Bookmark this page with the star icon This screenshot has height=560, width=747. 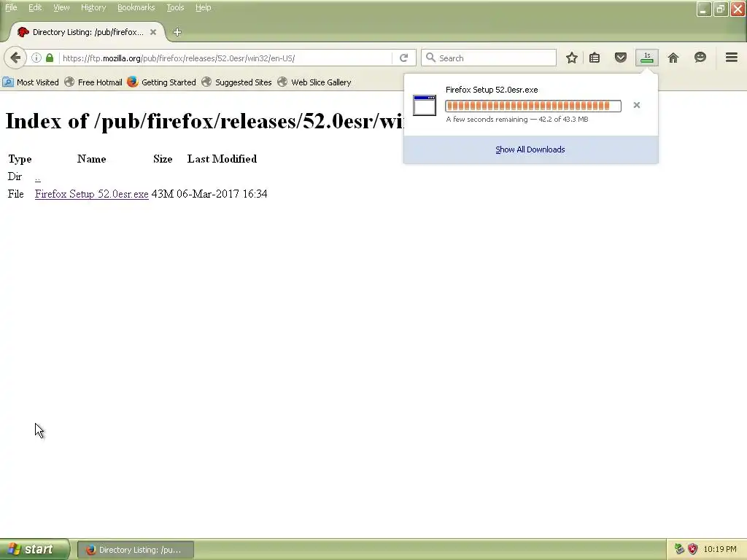(572, 58)
